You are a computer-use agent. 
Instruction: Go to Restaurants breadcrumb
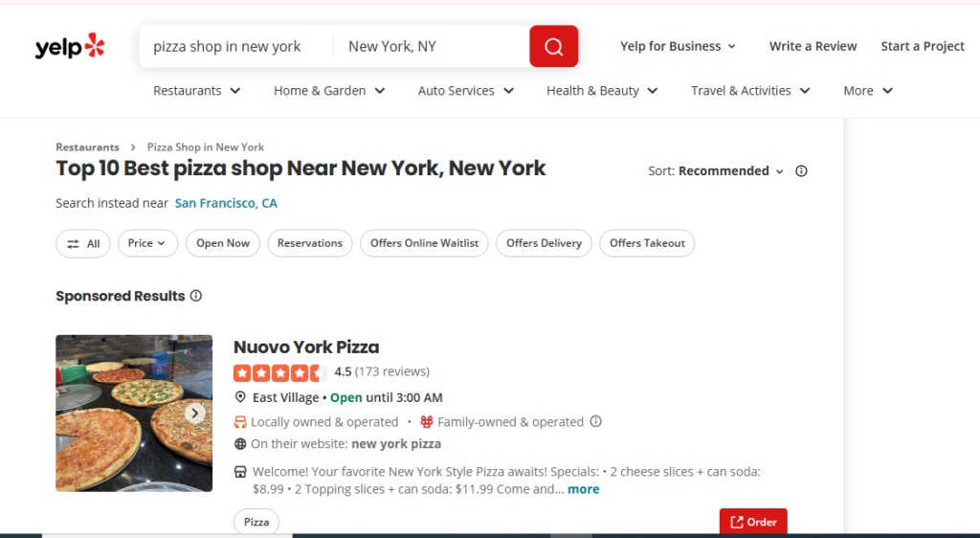tap(87, 146)
